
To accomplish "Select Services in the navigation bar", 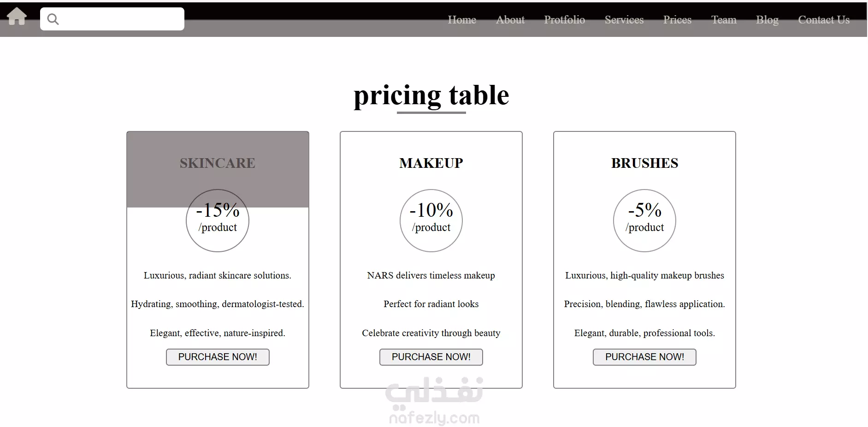I will (x=624, y=20).
